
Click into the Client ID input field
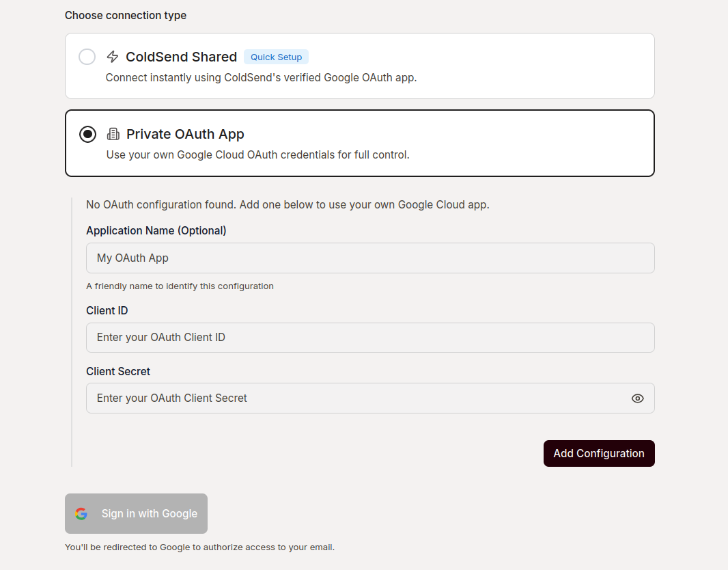[369, 338]
